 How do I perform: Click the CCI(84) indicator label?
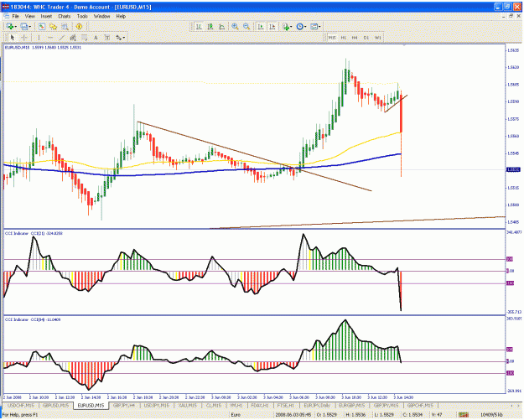click(33, 319)
